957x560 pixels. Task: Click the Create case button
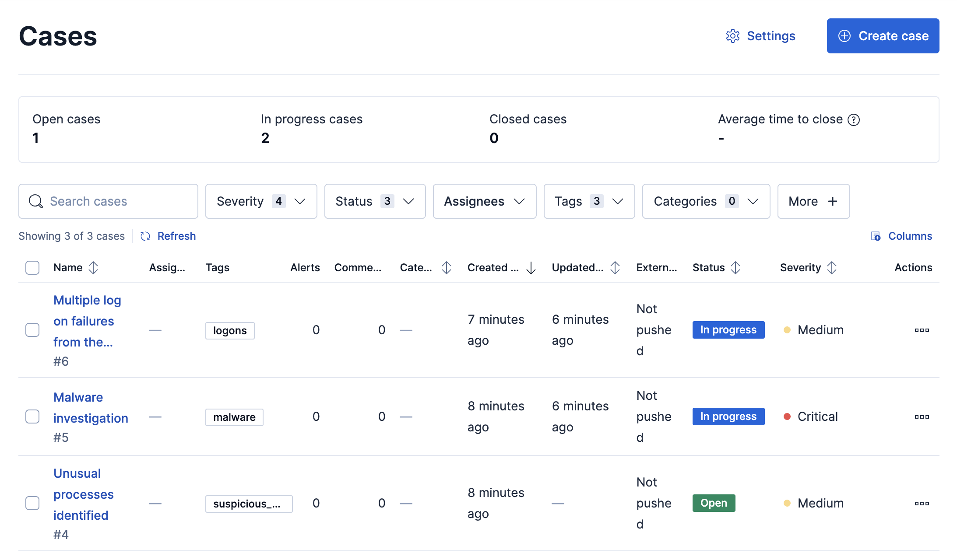pos(883,36)
